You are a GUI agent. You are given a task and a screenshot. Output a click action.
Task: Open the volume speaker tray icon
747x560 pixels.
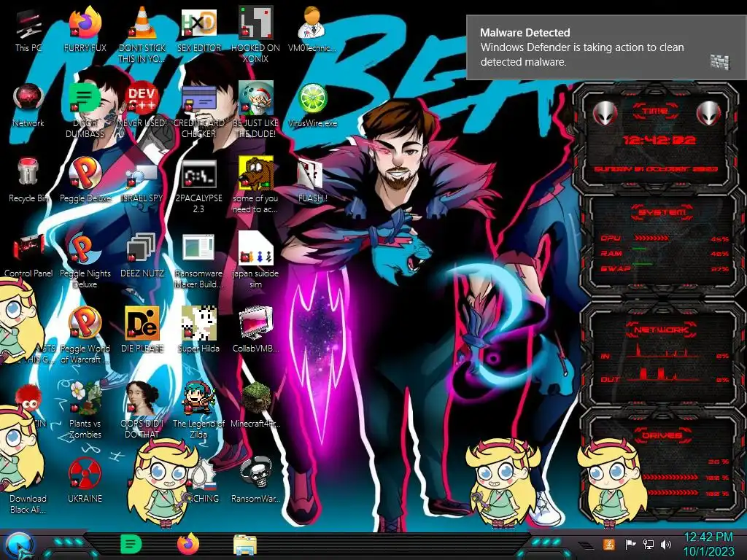click(x=665, y=544)
